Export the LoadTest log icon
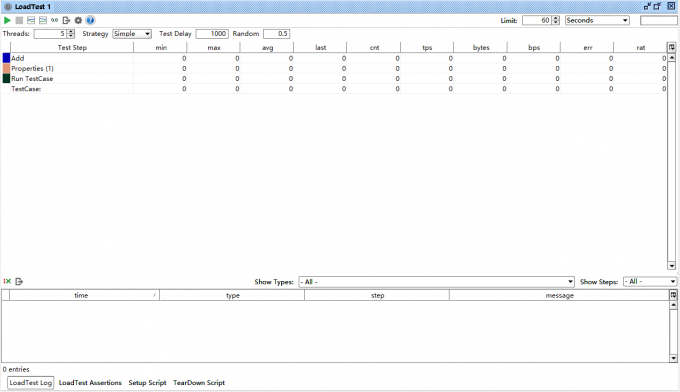680x392 pixels. click(19, 281)
